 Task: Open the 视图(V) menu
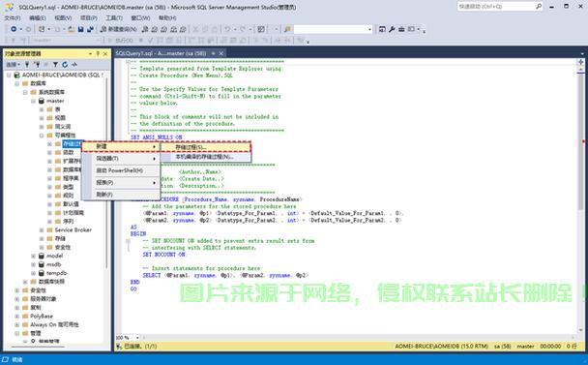point(63,17)
